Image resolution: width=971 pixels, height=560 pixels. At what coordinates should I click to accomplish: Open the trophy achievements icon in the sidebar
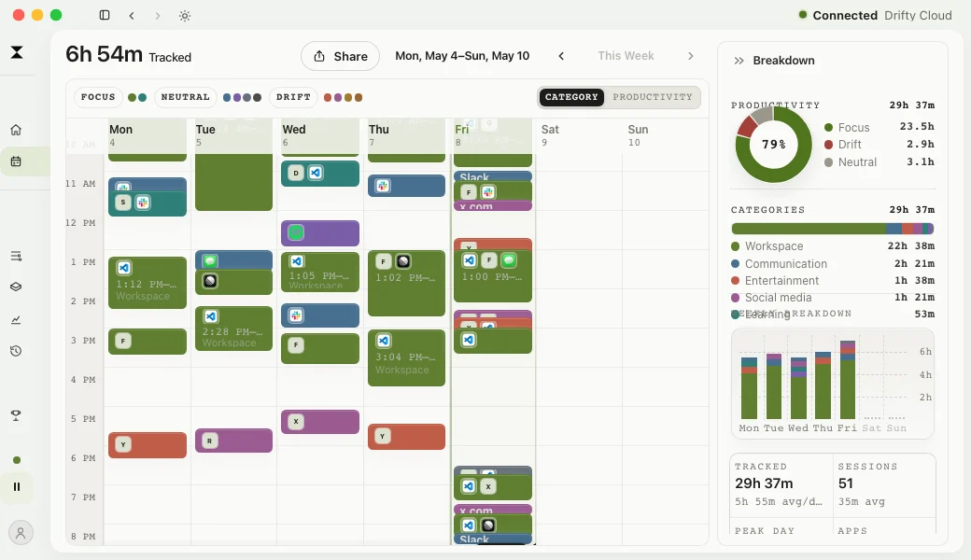point(16,415)
